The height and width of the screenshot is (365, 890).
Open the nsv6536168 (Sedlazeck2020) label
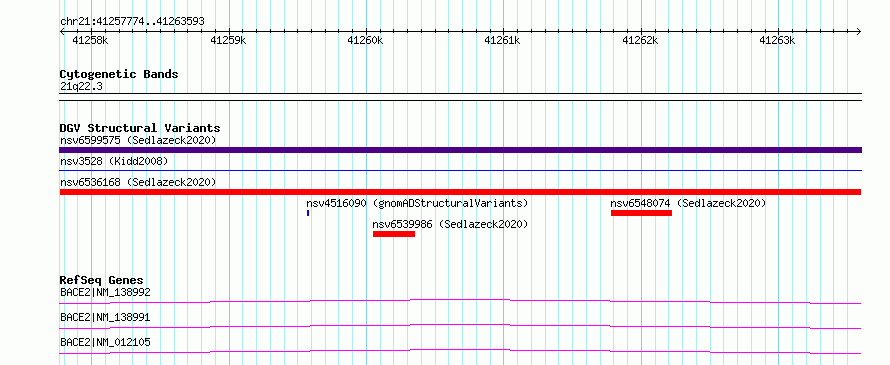[x=138, y=182]
